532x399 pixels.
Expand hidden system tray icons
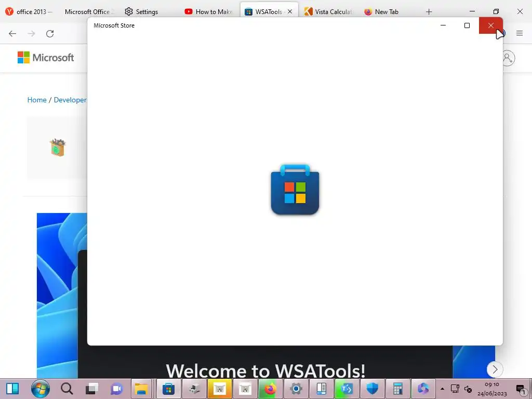[442, 389]
